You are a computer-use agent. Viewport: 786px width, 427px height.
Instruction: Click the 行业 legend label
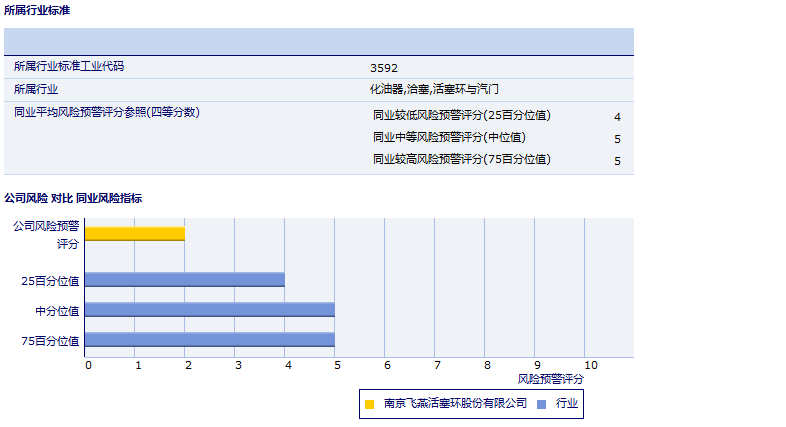[566, 403]
